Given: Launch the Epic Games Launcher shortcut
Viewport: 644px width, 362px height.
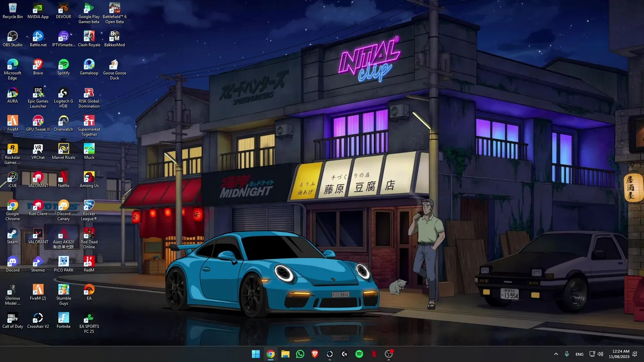Looking at the screenshot, I should [x=38, y=98].
